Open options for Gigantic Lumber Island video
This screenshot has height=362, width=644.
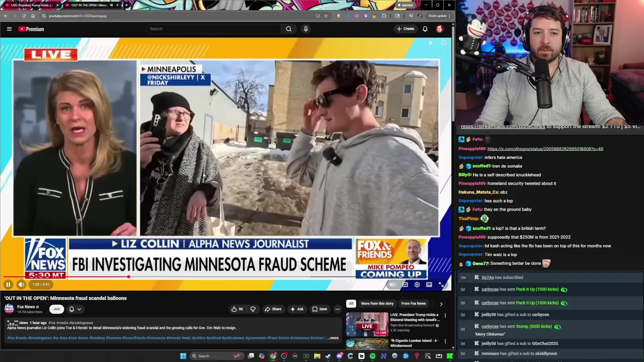click(x=445, y=341)
